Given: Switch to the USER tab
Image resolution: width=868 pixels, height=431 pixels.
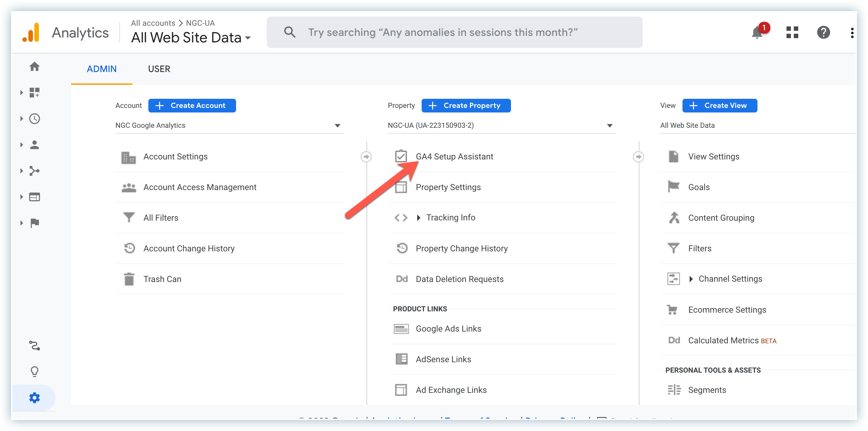Looking at the screenshot, I should tap(159, 69).
